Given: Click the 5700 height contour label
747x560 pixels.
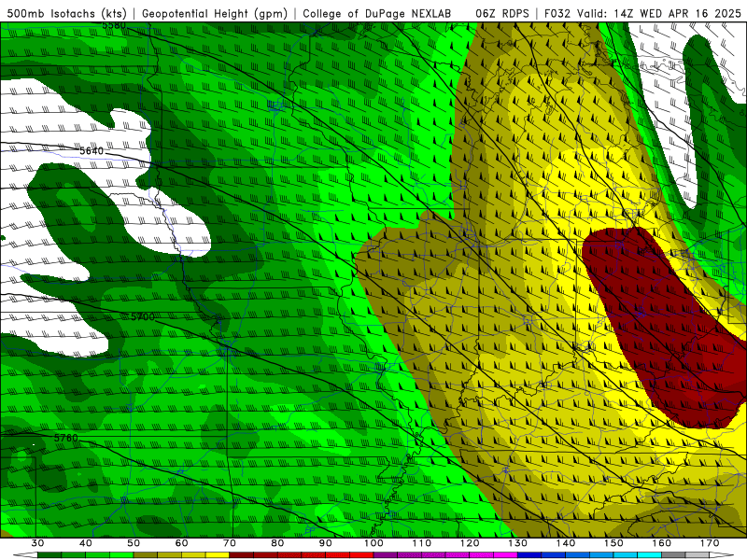Looking at the screenshot, I should tap(143, 316).
